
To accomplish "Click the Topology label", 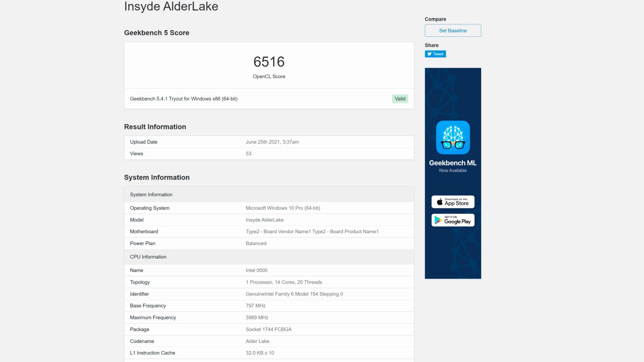I will [x=140, y=283].
